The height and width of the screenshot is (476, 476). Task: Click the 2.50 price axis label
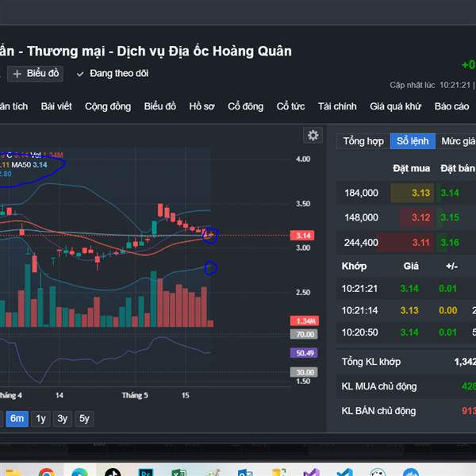(303, 293)
